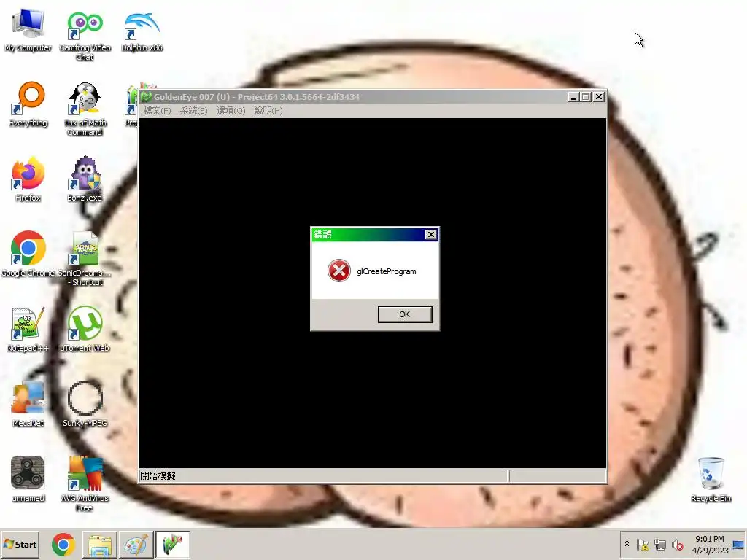Select the SonicDreams shortcut icon
The height and width of the screenshot is (560, 747).
point(85,260)
